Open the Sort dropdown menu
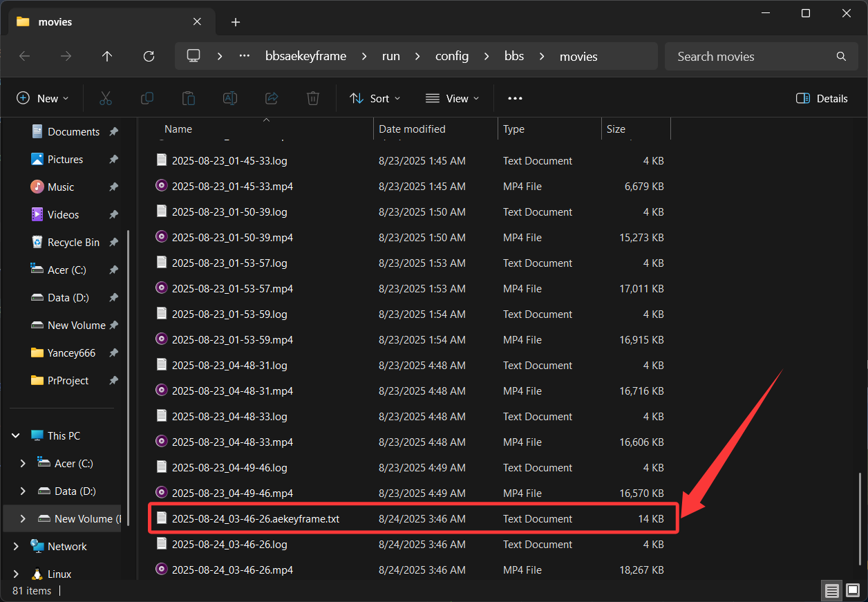The image size is (868, 602). [x=375, y=98]
